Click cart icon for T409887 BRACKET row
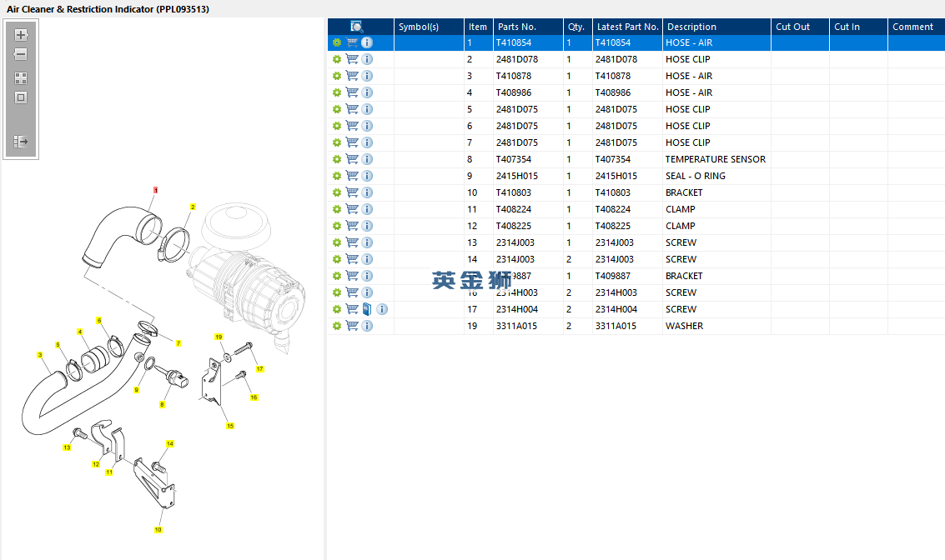Screen dimensions: 945x560 pyautogui.click(x=353, y=276)
